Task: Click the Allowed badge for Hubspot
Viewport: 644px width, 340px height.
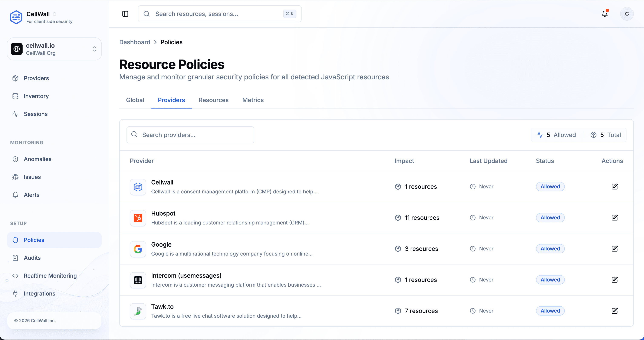Action: pos(550,218)
